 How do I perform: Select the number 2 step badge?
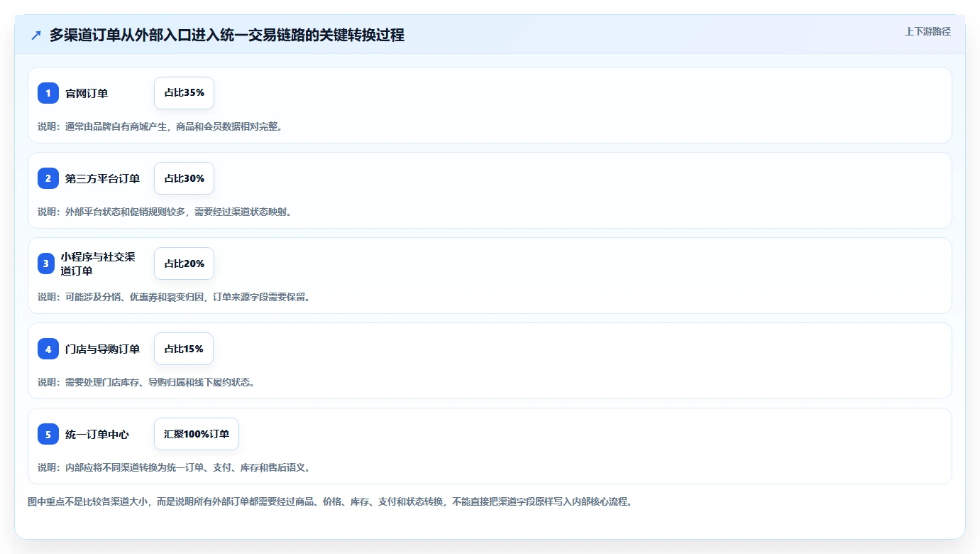pos(48,178)
